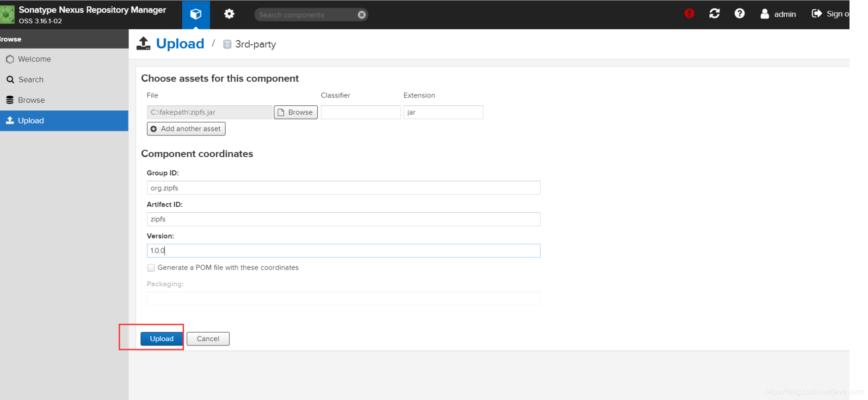The width and height of the screenshot is (868, 400).
Task: Open Browse in the sidebar
Action: pos(64,100)
